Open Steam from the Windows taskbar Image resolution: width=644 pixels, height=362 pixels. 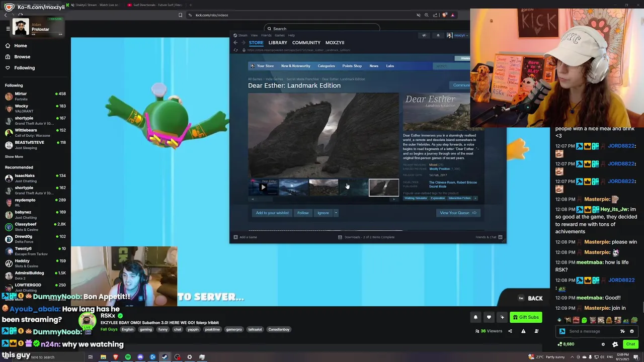(x=165, y=357)
